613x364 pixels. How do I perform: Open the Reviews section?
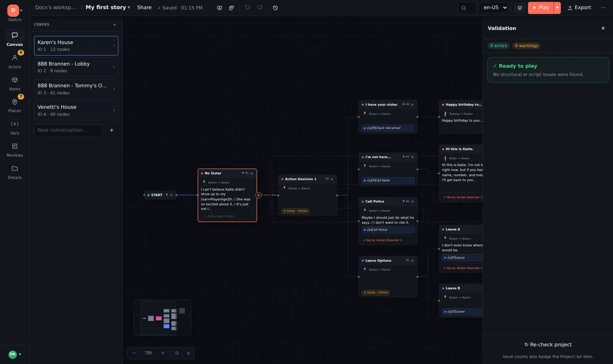(x=15, y=149)
